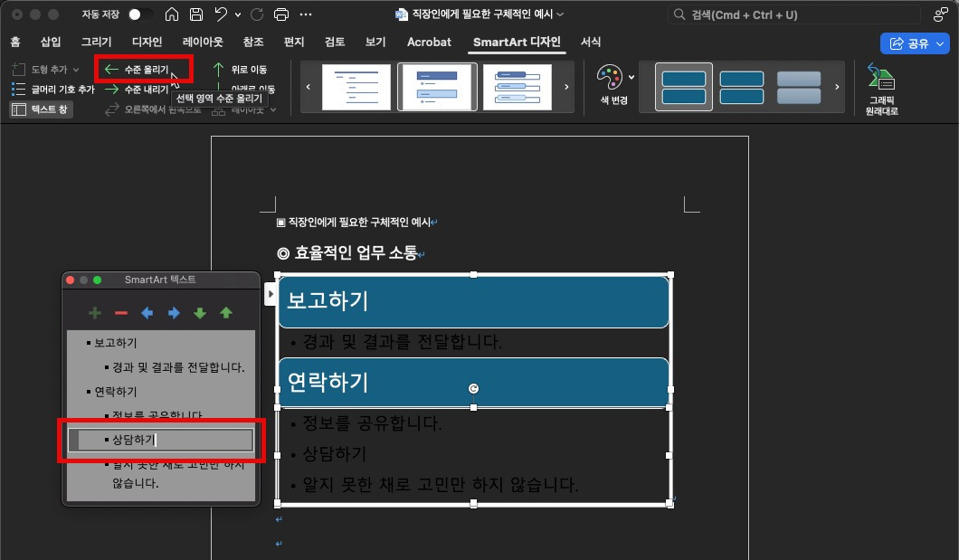959x560 pixels.
Task: Open the 보기 tab
Action: 375,42
